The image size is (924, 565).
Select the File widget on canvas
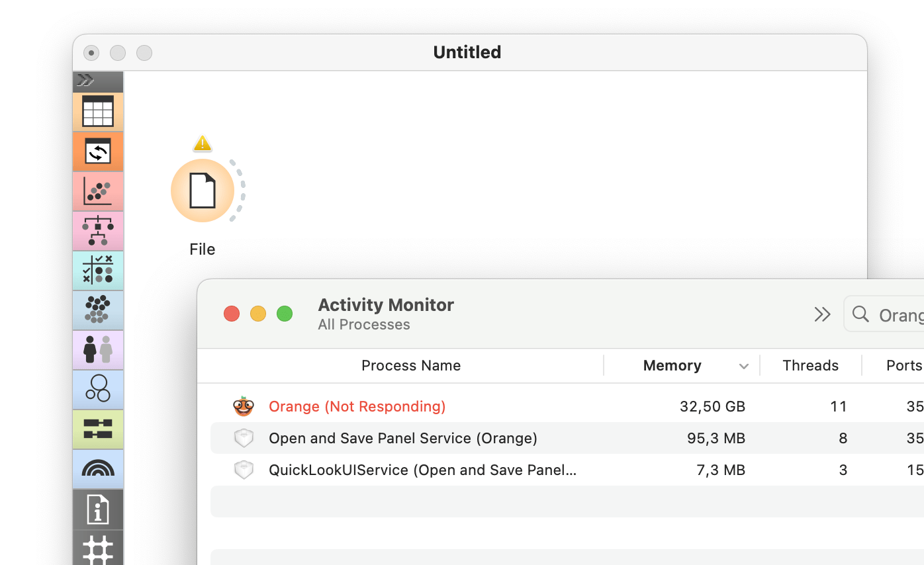click(x=203, y=191)
